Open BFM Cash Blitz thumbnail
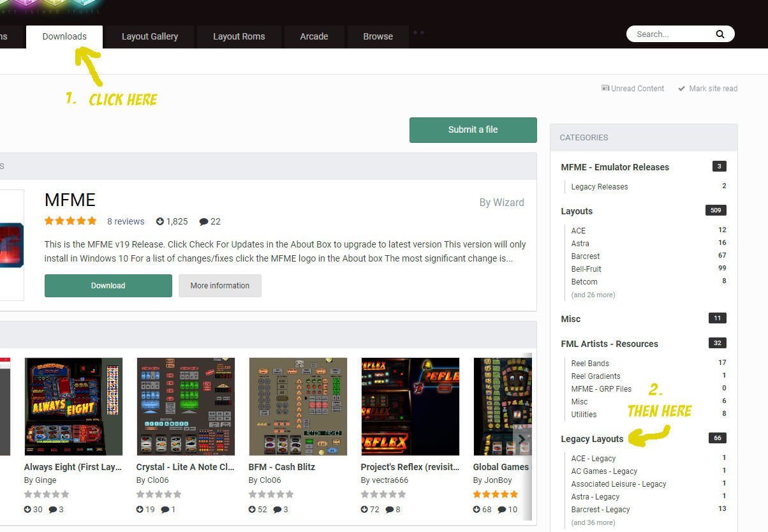The width and height of the screenshot is (768, 532). coord(298,406)
